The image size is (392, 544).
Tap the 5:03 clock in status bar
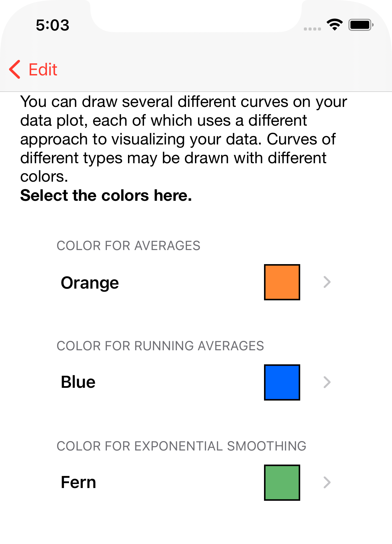pos(53,25)
